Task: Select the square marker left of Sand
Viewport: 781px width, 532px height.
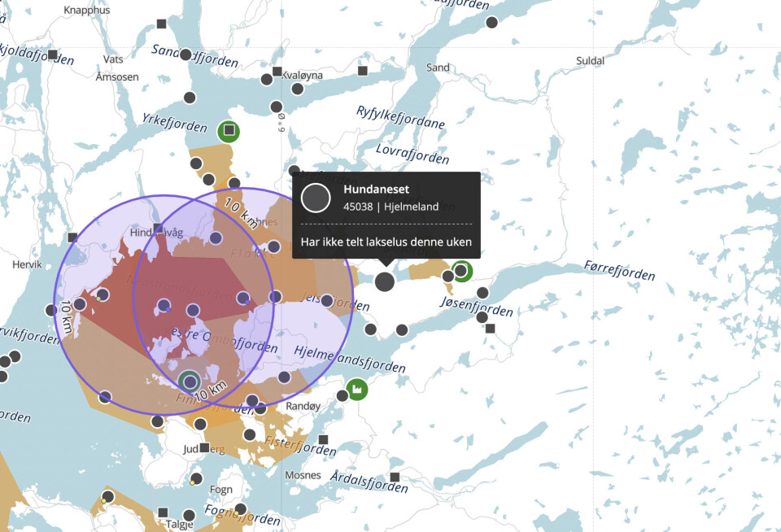Action: click(x=363, y=71)
